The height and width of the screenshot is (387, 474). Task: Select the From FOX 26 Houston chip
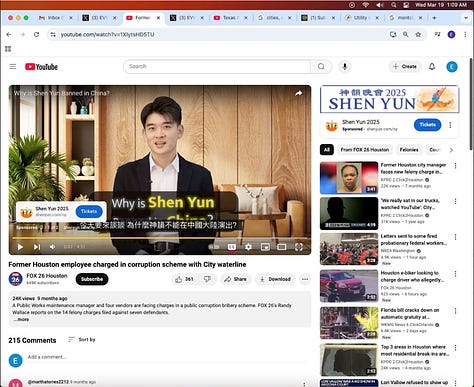click(365, 150)
